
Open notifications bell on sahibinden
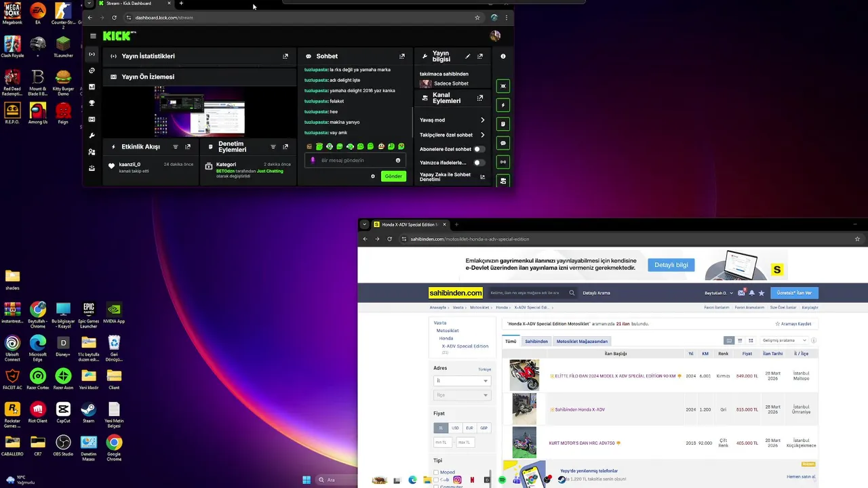coord(751,293)
